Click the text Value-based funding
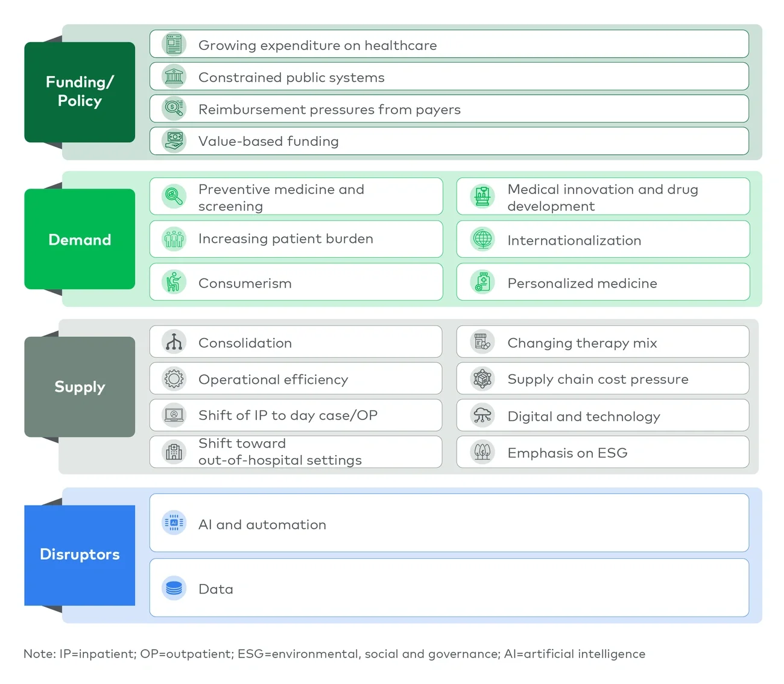Screen dimensions: 784x684 pyautogui.click(x=268, y=141)
